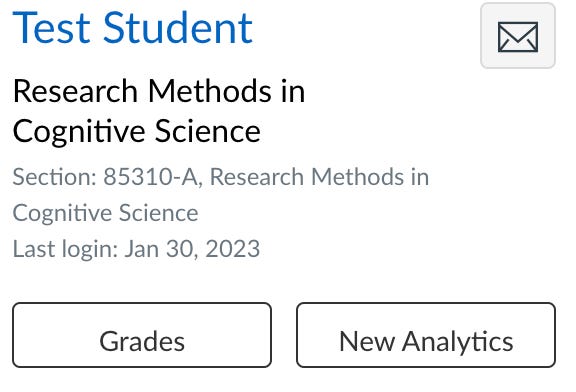The height and width of the screenshot is (392, 576).
Task: Click the 'Section:' label text
Action: pyautogui.click(x=55, y=177)
